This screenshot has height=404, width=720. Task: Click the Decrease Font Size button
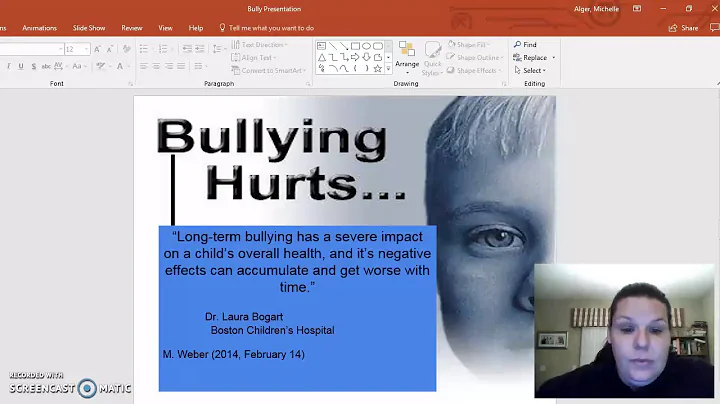pyautogui.click(x=110, y=49)
